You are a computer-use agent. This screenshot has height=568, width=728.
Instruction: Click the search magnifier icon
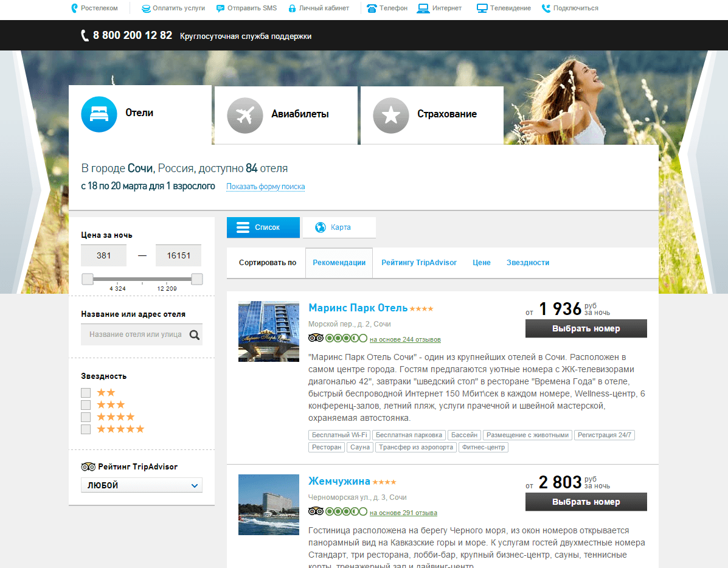195,334
